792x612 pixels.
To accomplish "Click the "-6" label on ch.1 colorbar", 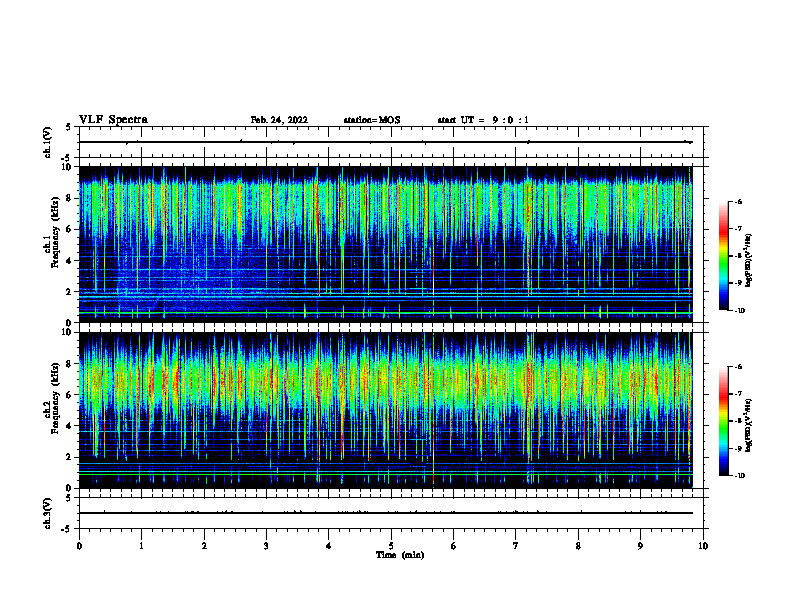I will [738, 201].
